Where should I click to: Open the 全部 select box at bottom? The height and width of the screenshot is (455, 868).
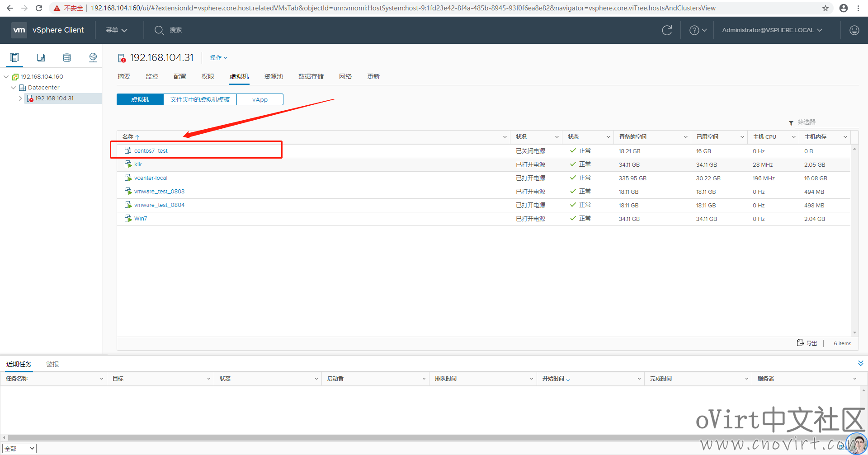19,448
